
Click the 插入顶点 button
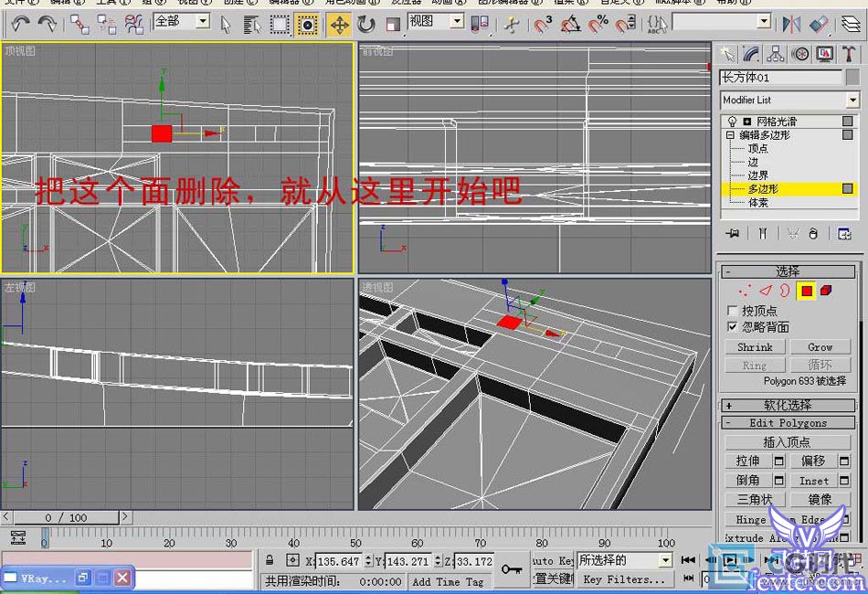click(x=788, y=441)
